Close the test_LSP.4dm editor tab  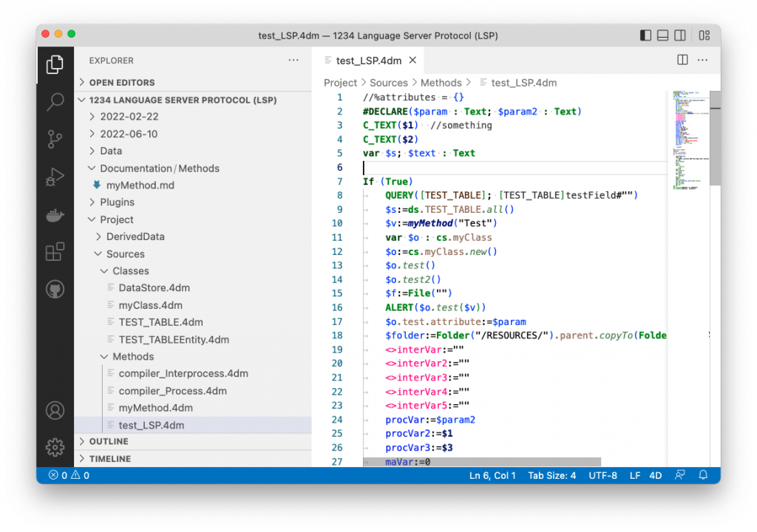point(413,60)
